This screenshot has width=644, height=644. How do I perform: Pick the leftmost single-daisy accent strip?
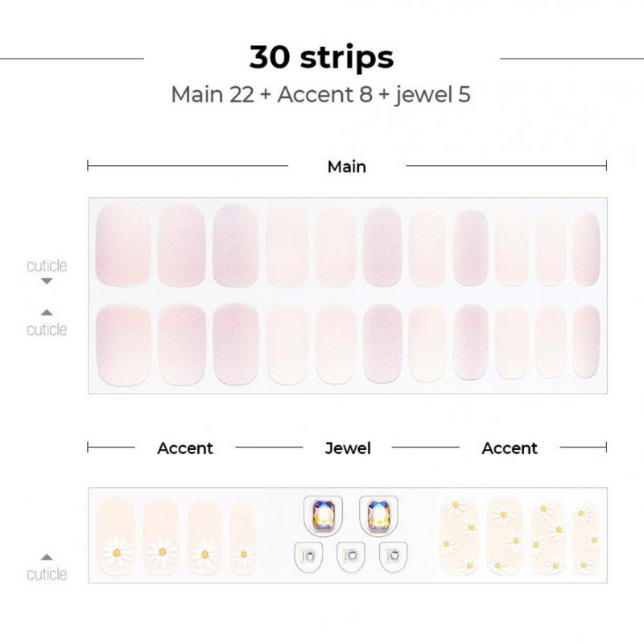coord(116,535)
